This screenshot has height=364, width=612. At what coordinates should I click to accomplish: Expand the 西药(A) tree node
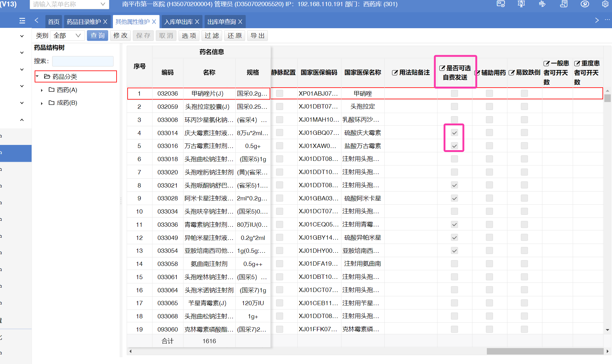click(x=42, y=90)
